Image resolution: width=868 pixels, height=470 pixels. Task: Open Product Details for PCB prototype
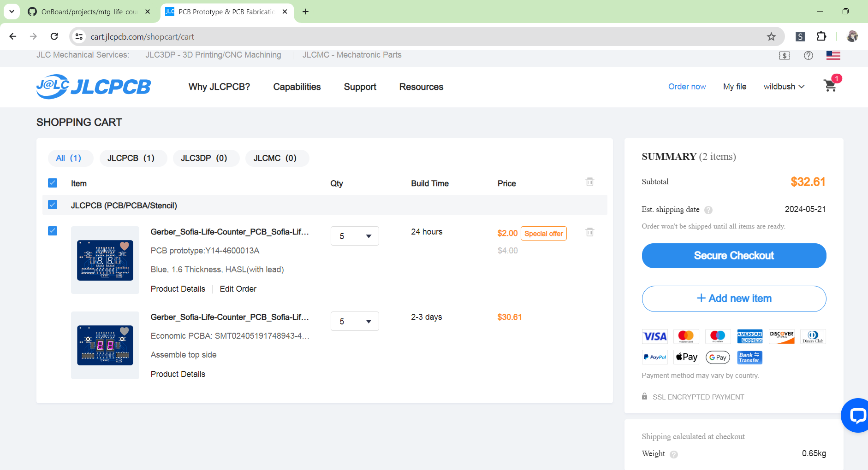click(x=178, y=289)
